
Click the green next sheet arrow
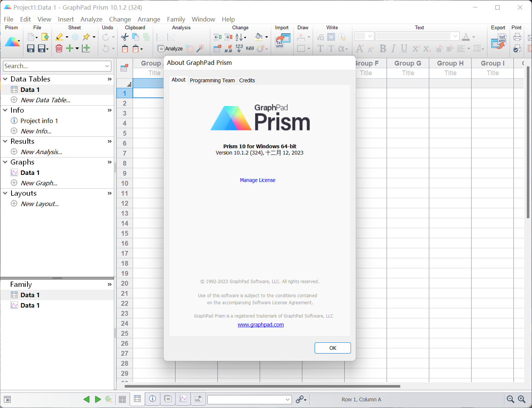[x=98, y=399]
